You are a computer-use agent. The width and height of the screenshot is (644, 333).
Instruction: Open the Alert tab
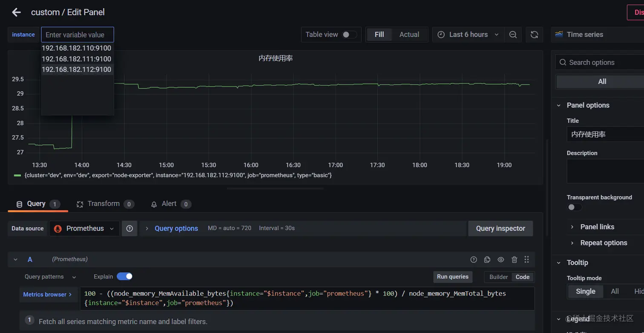(x=170, y=204)
